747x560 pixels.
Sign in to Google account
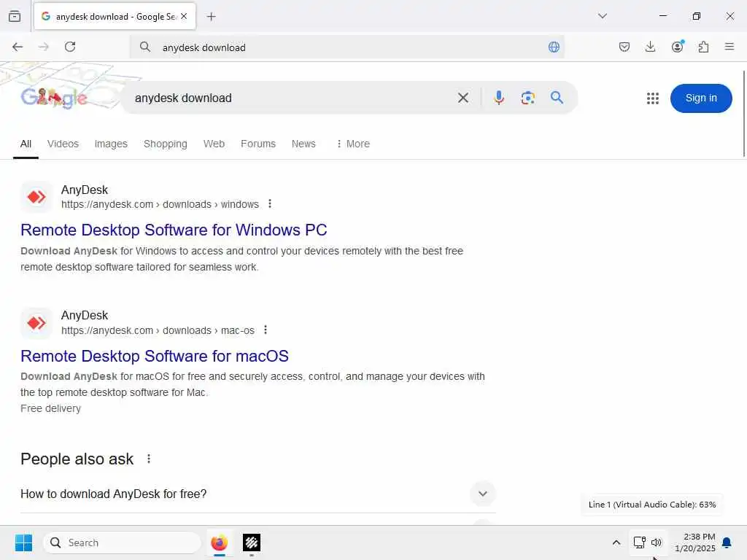[x=701, y=98]
